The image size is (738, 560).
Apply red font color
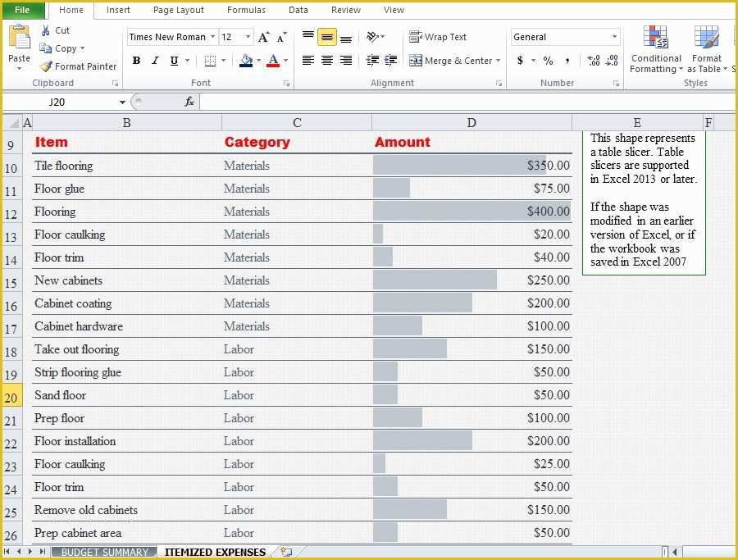coord(273,61)
